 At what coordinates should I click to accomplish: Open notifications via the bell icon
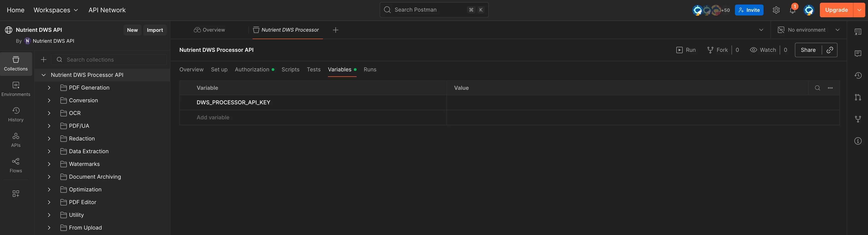(792, 10)
